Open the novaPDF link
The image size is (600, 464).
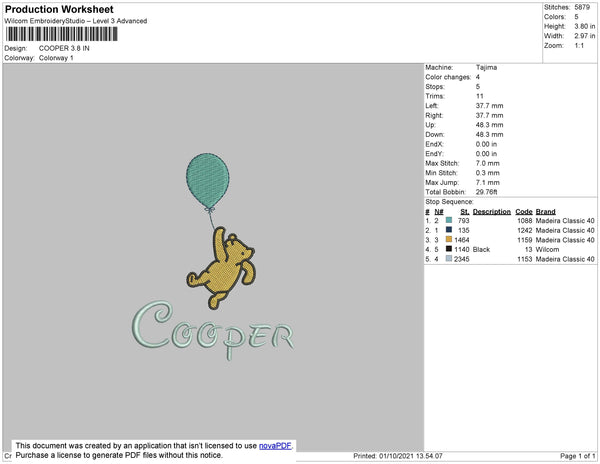(x=275, y=446)
